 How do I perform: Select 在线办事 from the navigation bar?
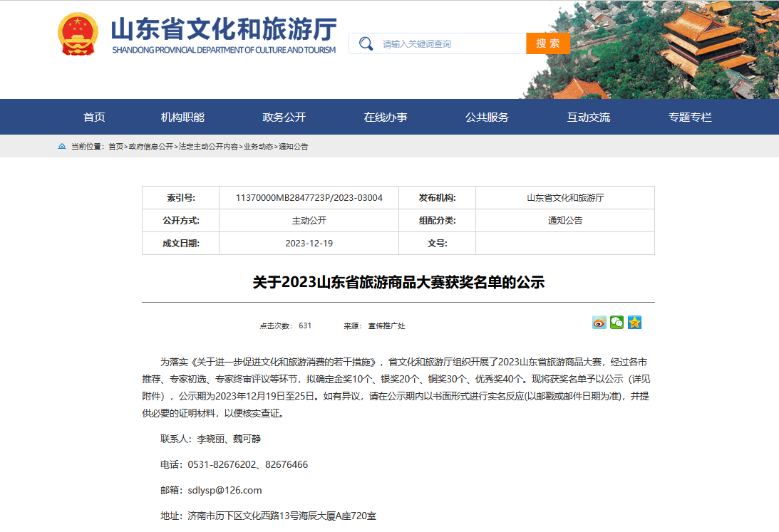coord(386,118)
